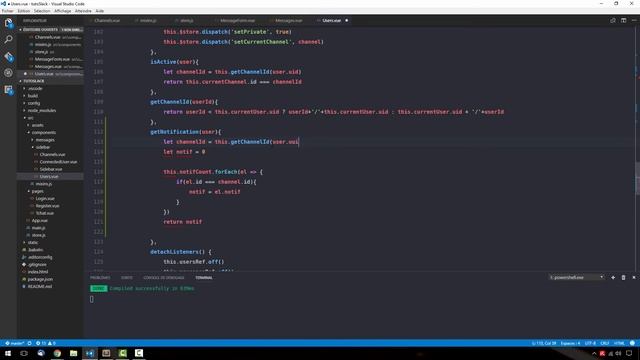Expand the node_modules folder

coord(41,111)
